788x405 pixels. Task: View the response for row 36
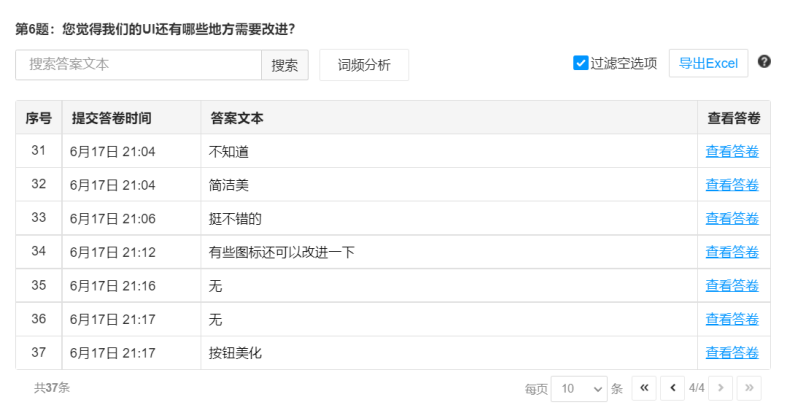pyautogui.click(x=732, y=320)
